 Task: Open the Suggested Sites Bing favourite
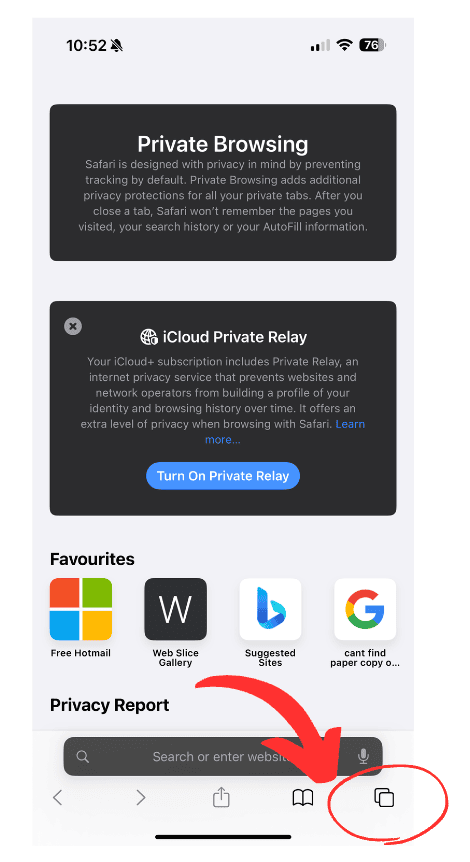[270, 622]
